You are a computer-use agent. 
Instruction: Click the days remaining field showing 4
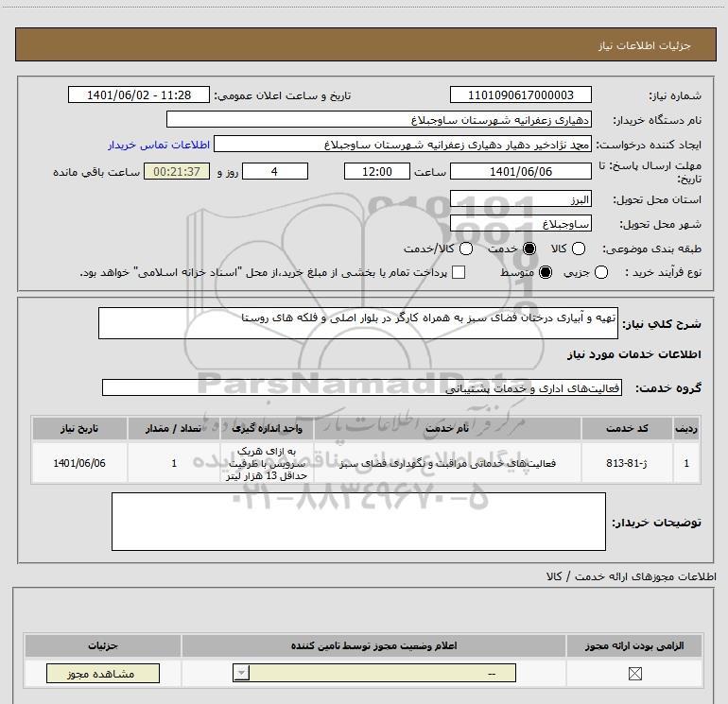(x=275, y=171)
